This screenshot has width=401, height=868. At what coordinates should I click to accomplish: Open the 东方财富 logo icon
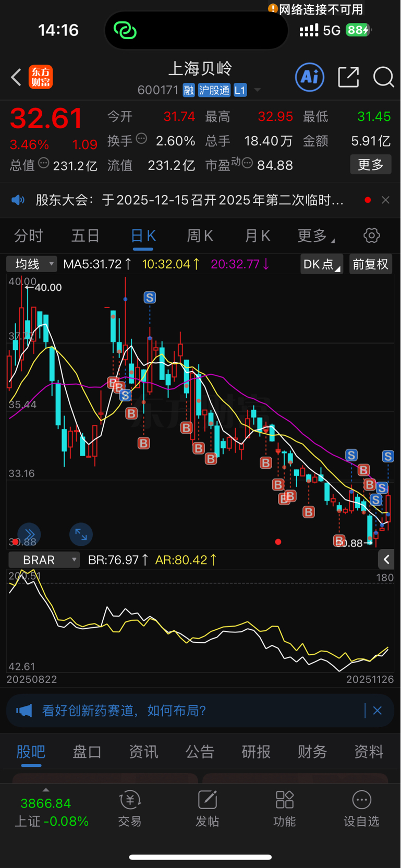pyautogui.click(x=41, y=77)
